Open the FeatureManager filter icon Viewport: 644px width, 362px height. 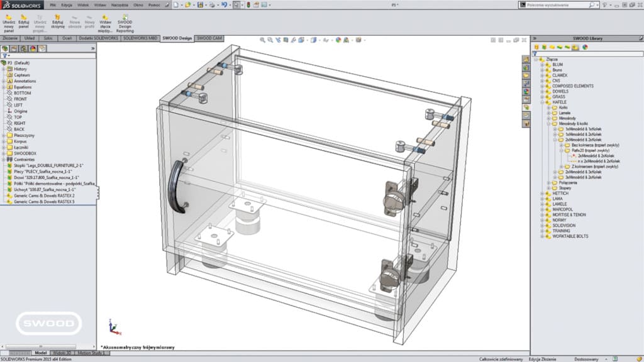point(5,56)
